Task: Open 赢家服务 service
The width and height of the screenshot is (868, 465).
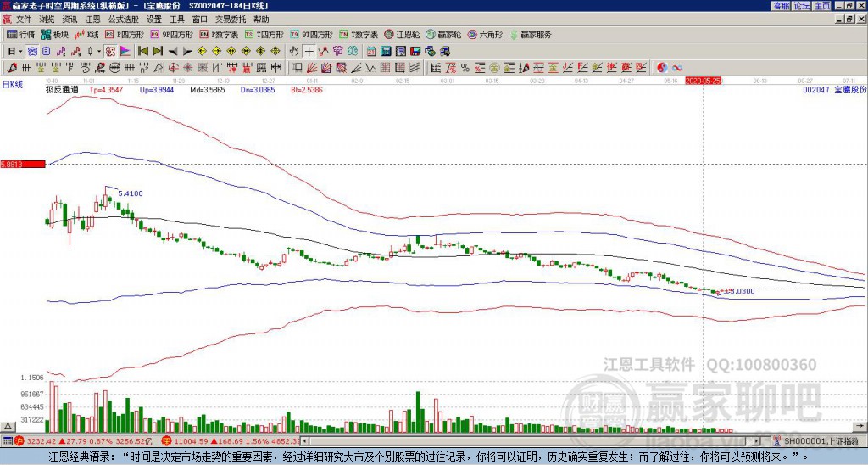Action: 531,34
